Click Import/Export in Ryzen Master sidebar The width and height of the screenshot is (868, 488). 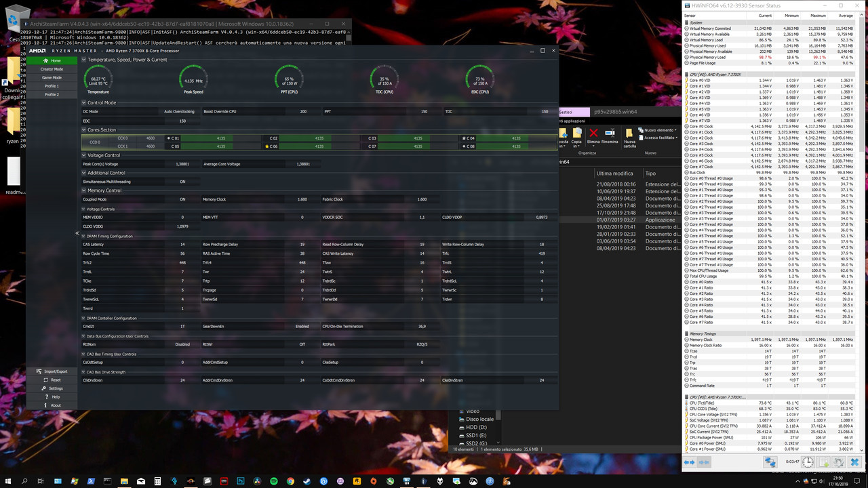[x=56, y=371]
